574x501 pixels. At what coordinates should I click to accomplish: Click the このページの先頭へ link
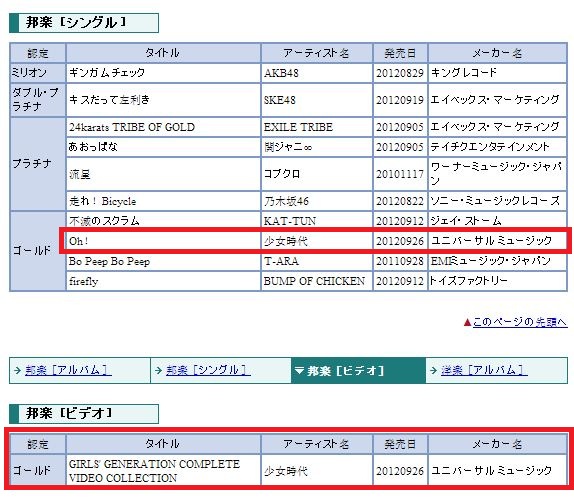[x=520, y=322]
